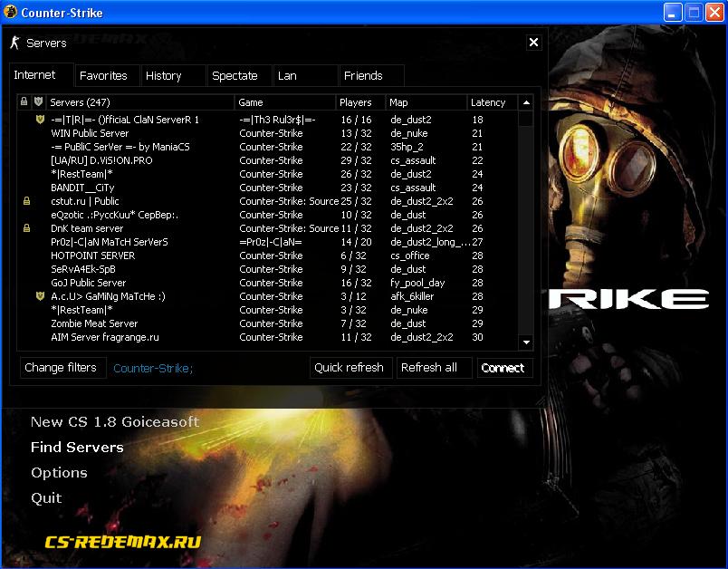Viewport: 728px width, 569px height.
Task: Minimize the Counter-Strike window
Action: tap(672, 12)
